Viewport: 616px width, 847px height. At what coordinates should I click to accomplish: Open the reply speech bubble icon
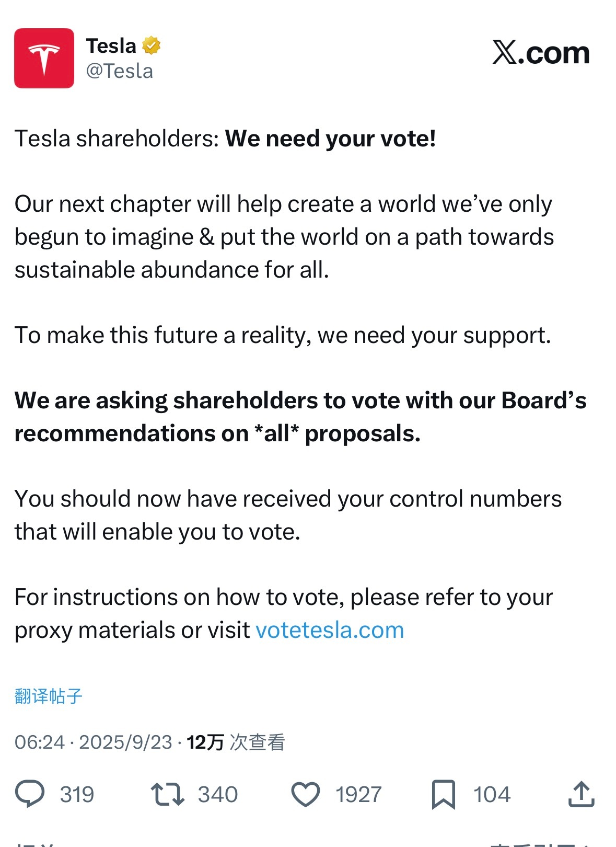pos(30,794)
